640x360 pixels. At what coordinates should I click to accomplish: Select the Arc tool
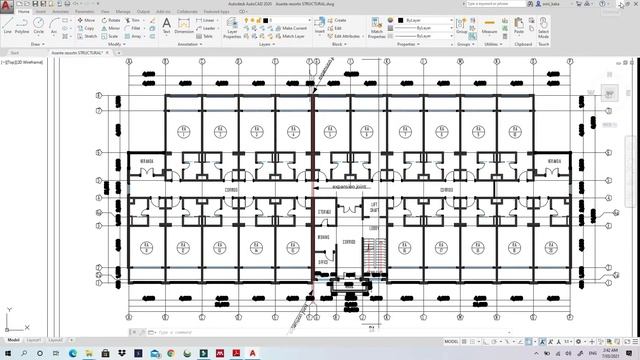(53, 25)
